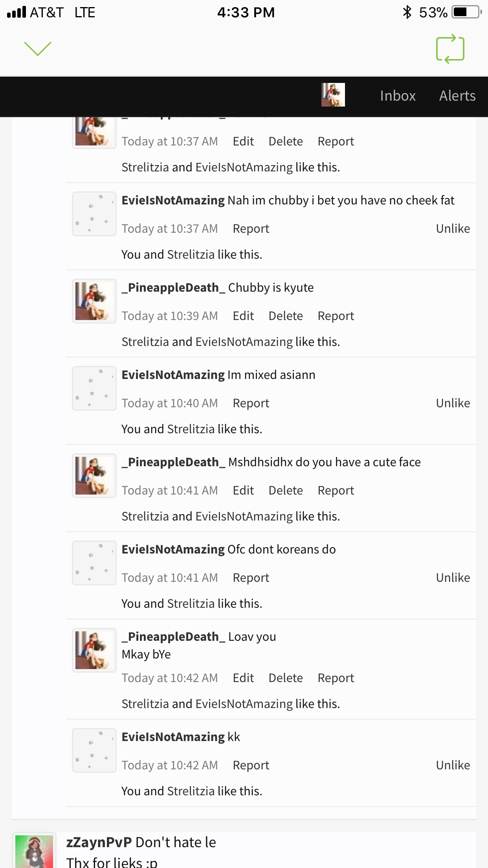Unlike the "kk" comment
The image size is (488, 868).
(453, 765)
